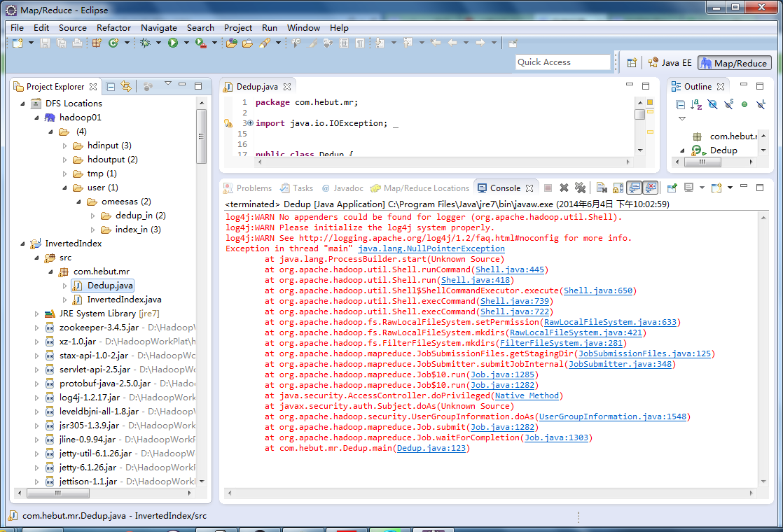
Task: Open the Project menu
Action: [238, 28]
